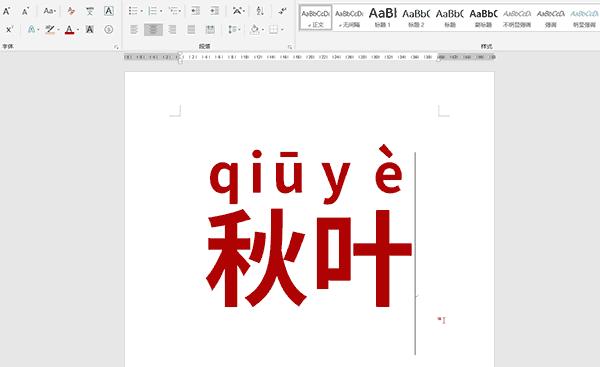600x367 pixels.
Task: Open the Text Effects dropdown arrow
Action: [38, 29]
